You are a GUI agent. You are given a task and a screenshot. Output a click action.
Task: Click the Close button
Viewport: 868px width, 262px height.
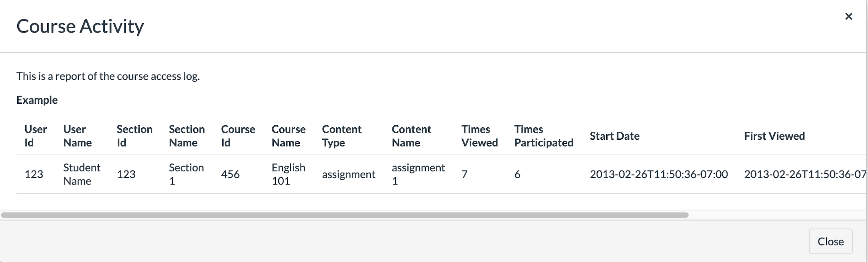tap(831, 241)
